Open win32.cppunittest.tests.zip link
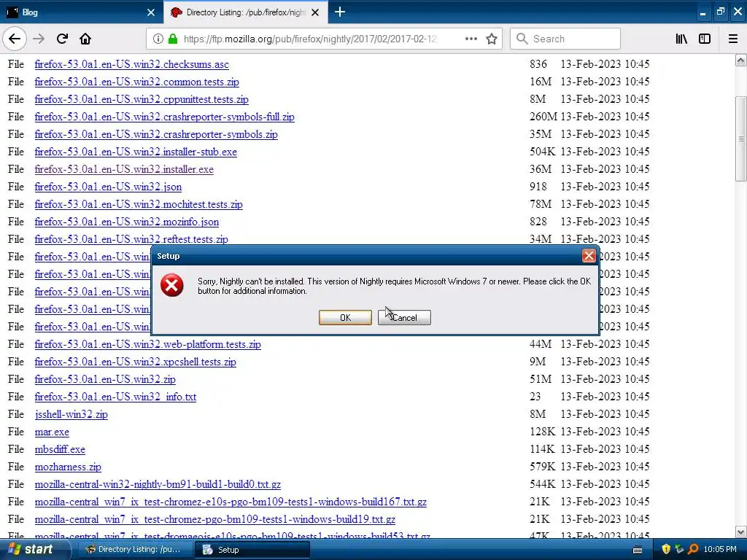The height and width of the screenshot is (560, 747). 142,99
